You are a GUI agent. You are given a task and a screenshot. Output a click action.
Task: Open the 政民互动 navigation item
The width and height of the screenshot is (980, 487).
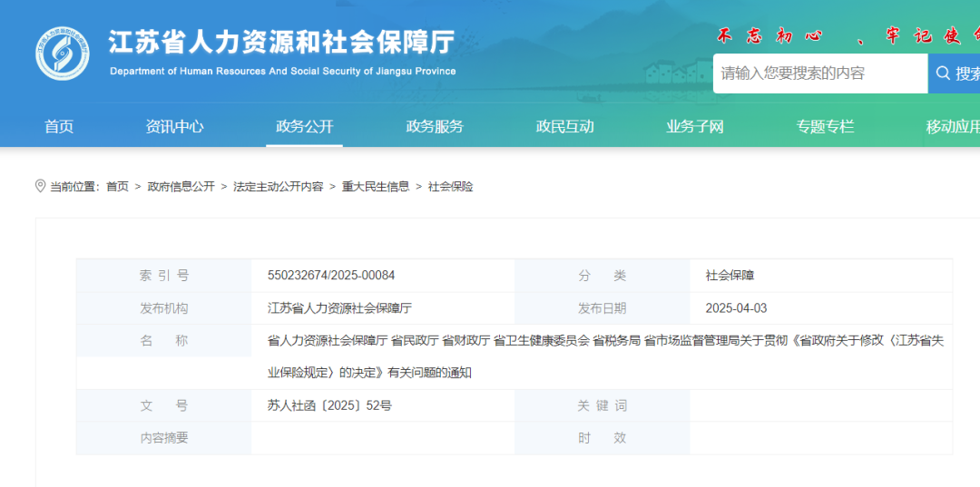(564, 127)
